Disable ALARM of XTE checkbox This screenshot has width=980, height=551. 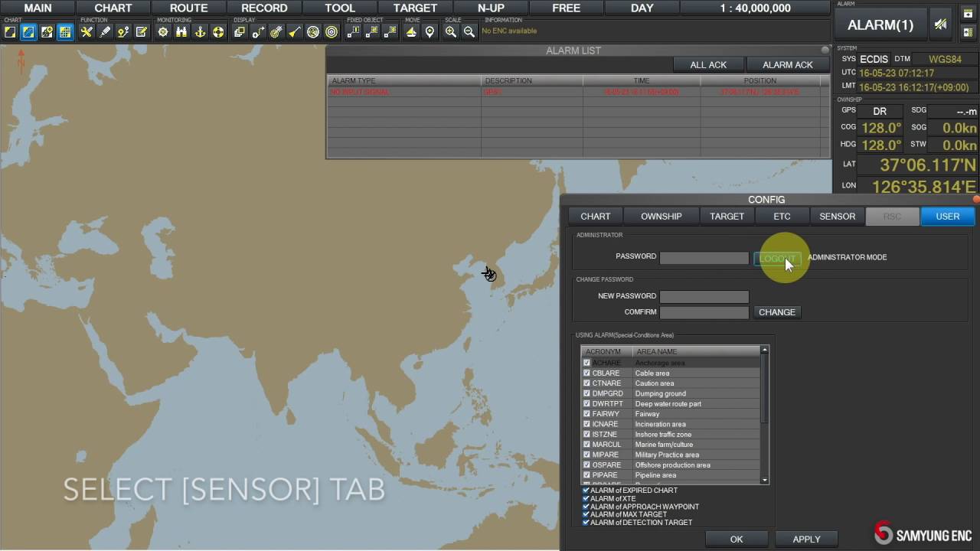point(586,498)
